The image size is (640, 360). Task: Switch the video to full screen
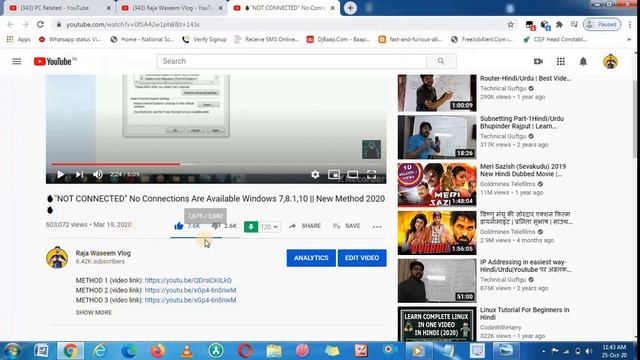[x=371, y=174]
